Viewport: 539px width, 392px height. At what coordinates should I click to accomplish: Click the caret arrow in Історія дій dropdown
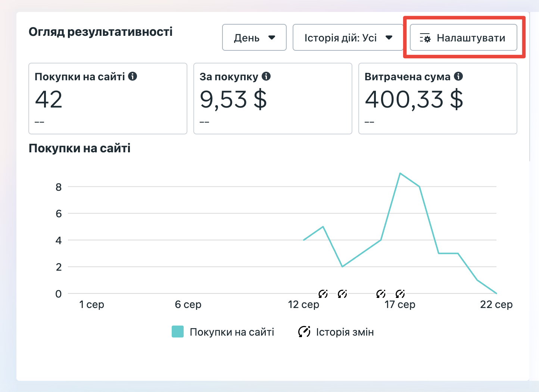[x=389, y=37]
